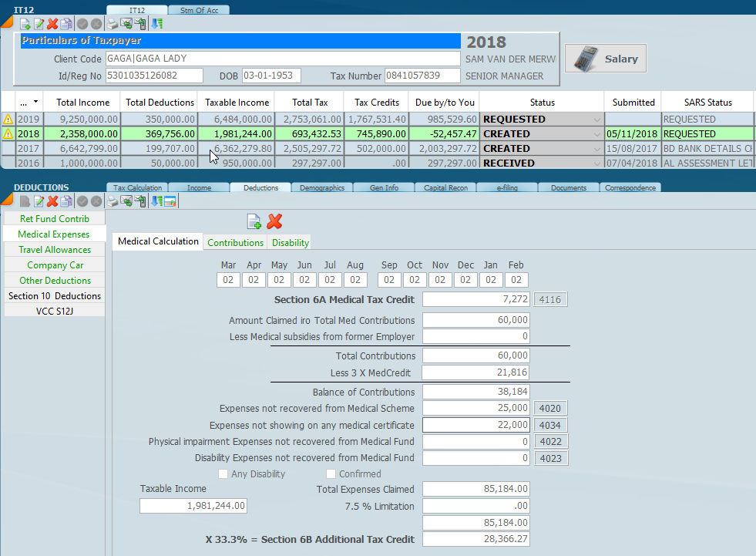Open the Contributions sub-tab
The width and height of the screenshot is (756, 556).
pos(235,242)
